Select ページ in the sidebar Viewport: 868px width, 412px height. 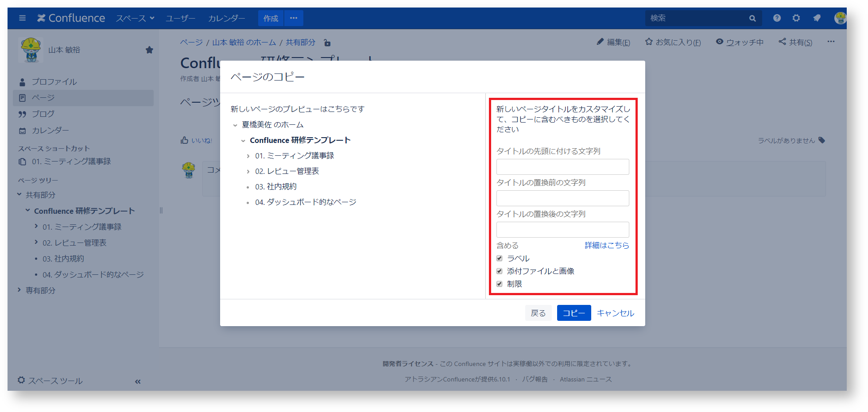[x=83, y=98]
